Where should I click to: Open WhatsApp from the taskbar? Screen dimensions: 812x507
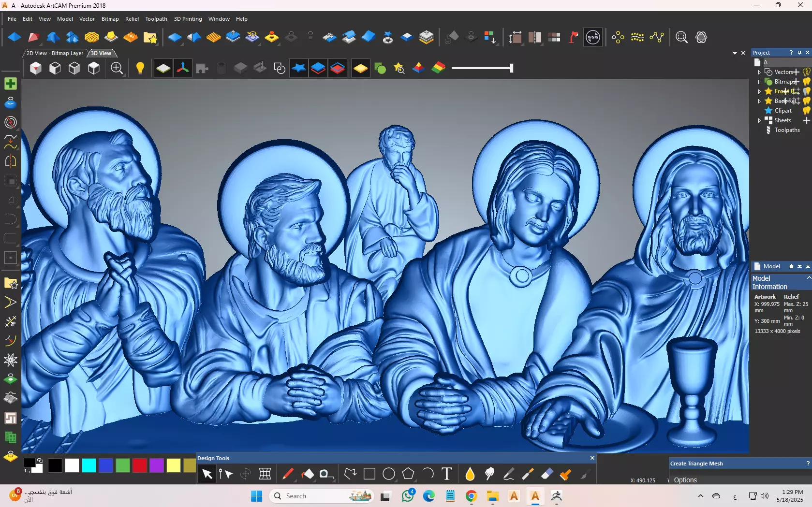click(x=408, y=496)
